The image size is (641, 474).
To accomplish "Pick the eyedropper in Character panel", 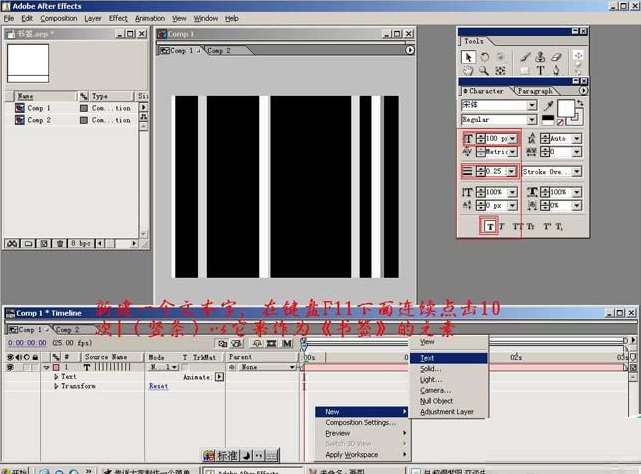I will click(x=547, y=104).
